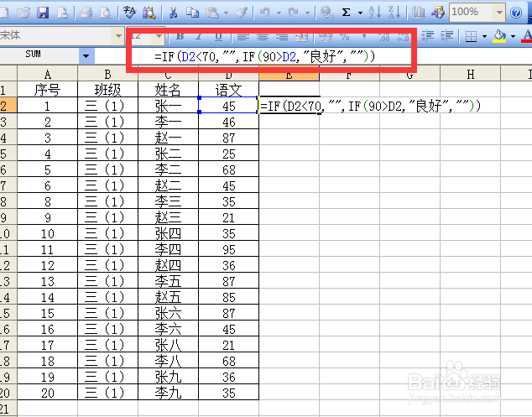Open the font size dropdown arrow
This screenshot has width=532, height=417.
159,35
